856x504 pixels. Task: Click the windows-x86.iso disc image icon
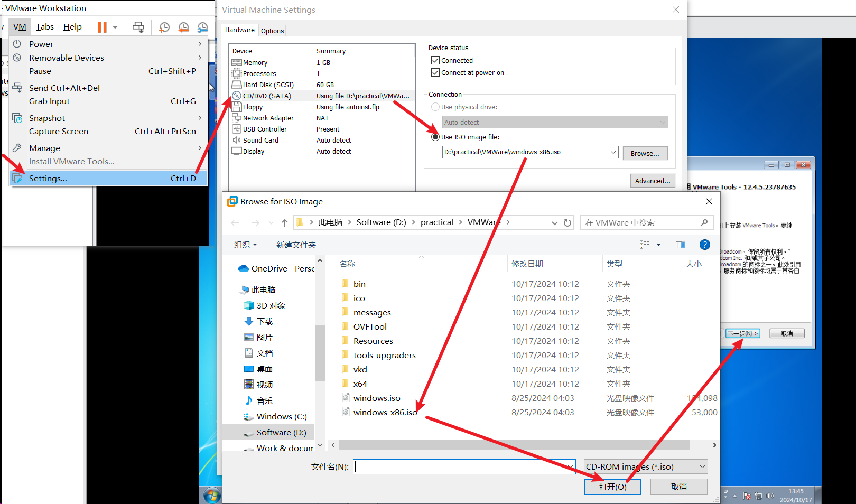pyautogui.click(x=346, y=412)
